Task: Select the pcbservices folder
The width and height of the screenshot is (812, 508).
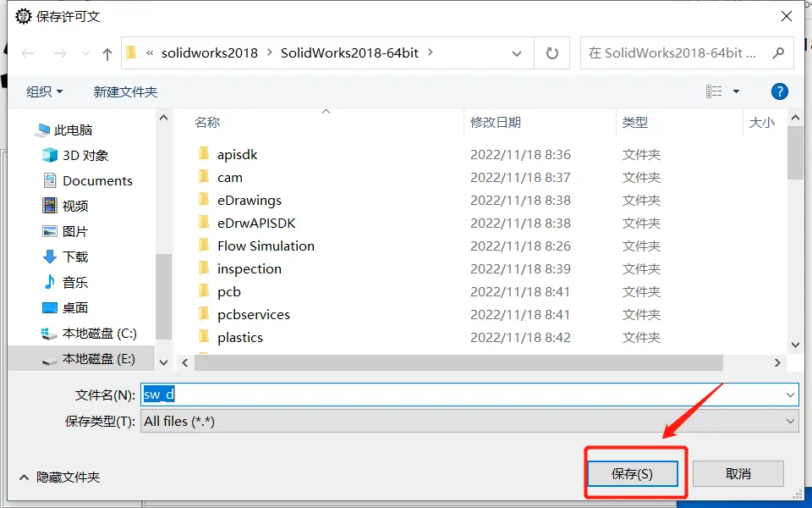Action: click(253, 314)
